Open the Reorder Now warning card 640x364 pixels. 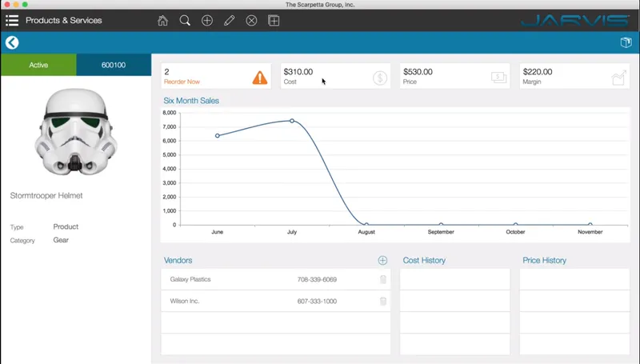[x=216, y=76]
